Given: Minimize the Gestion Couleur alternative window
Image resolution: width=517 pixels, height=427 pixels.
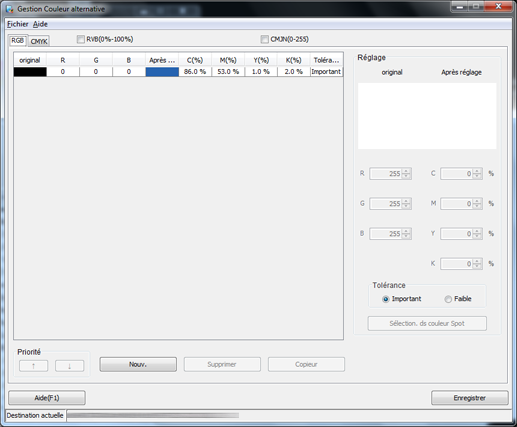Looking at the screenshot, I should [460, 6].
